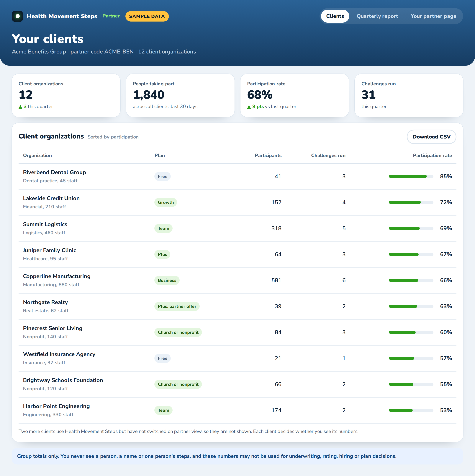Click the Free plan badge for Riverbend Dental
475x476 pixels.
[x=163, y=176]
